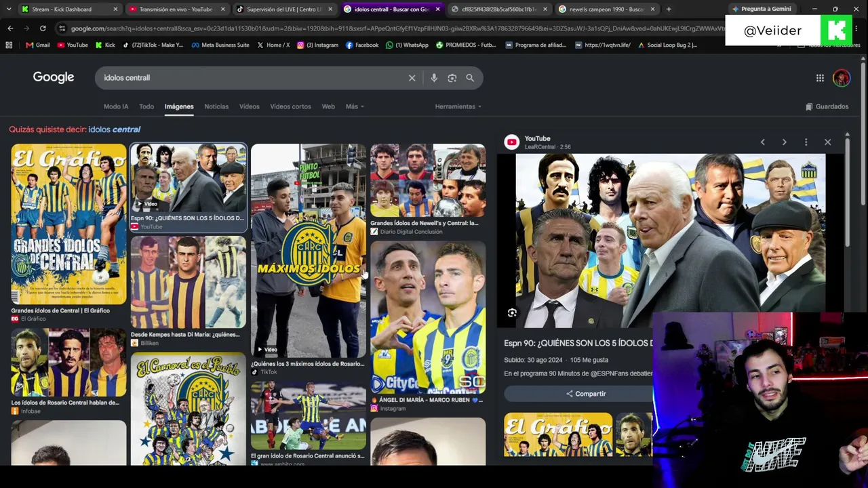Show previous image in preview panel
868x488 pixels.
(763, 142)
